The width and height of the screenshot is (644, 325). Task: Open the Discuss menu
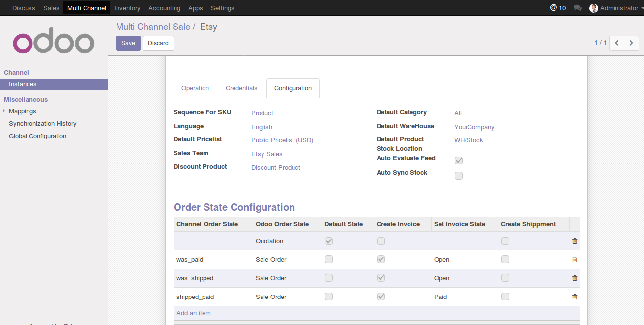(x=24, y=8)
